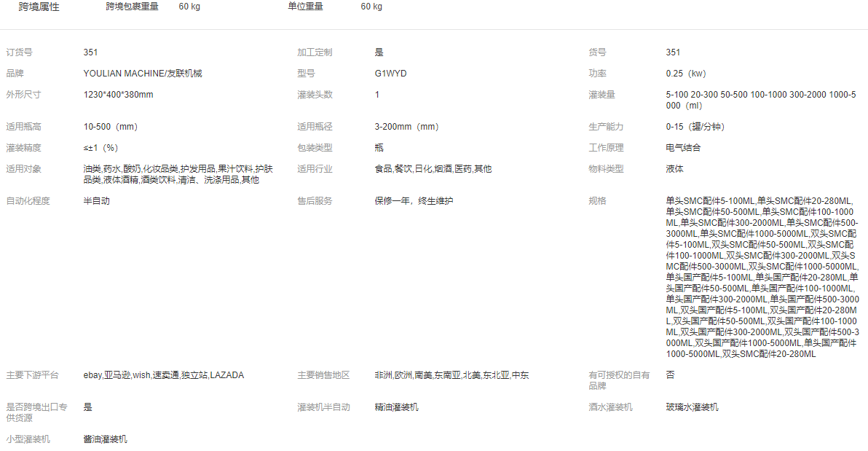Click the 功率 value 0.25（kw）
The width and height of the screenshot is (868, 451).
coord(686,74)
